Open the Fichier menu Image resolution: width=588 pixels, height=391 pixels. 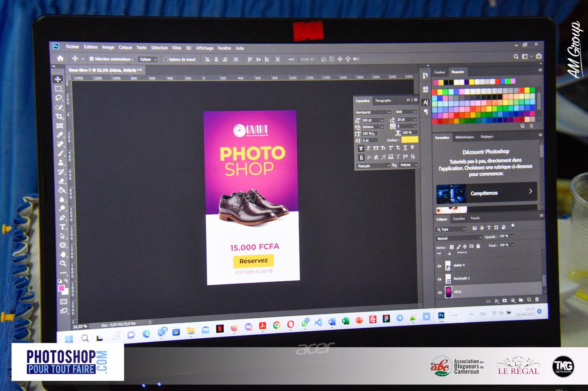point(73,47)
